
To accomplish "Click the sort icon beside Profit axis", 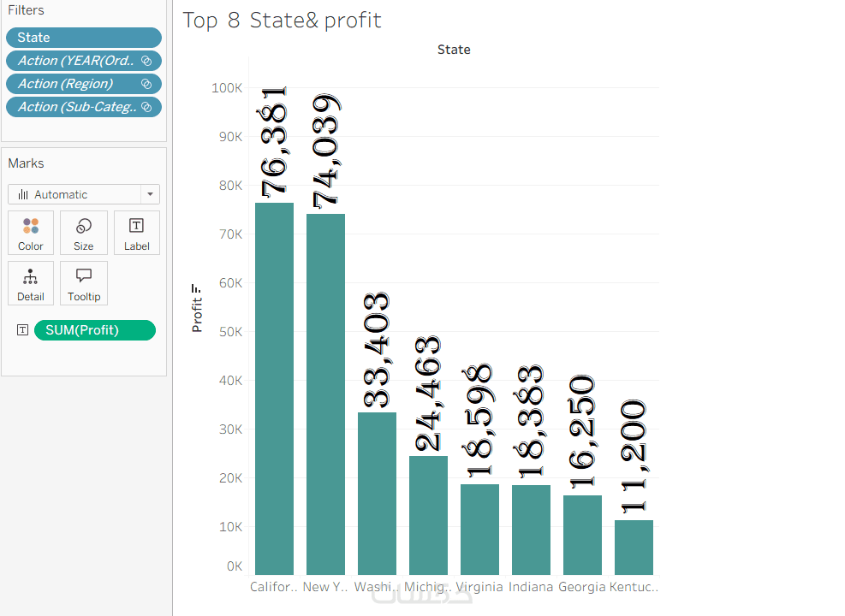I will click(x=197, y=288).
